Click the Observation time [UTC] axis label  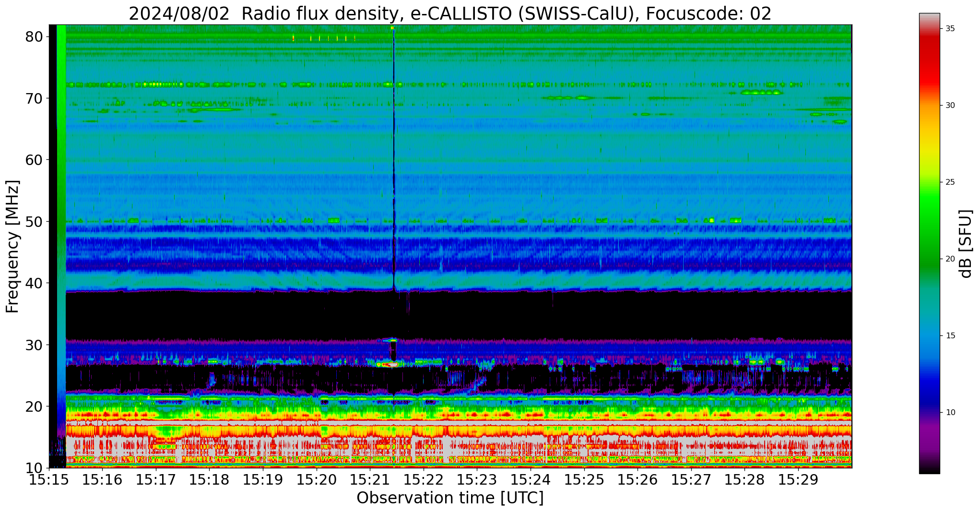coord(450,498)
